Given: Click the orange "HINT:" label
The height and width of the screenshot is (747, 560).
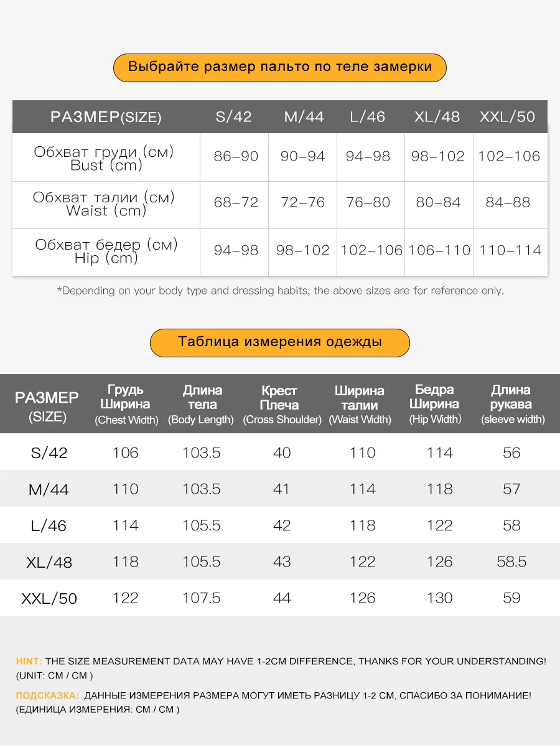Looking at the screenshot, I should [29, 661].
